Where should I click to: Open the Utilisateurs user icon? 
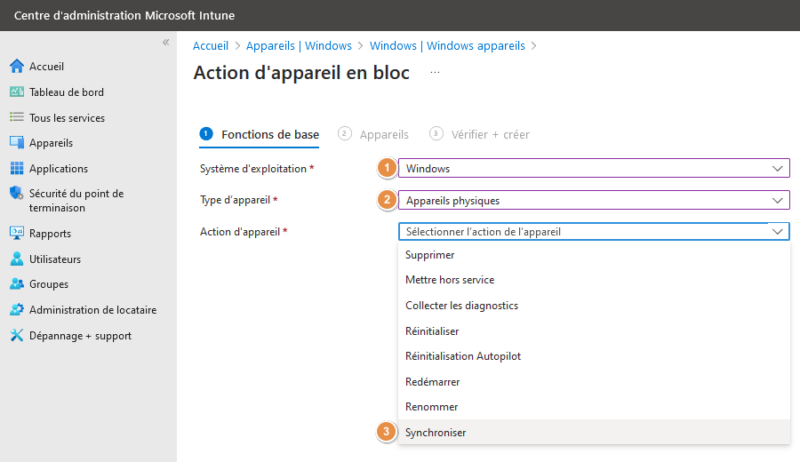click(16, 259)
